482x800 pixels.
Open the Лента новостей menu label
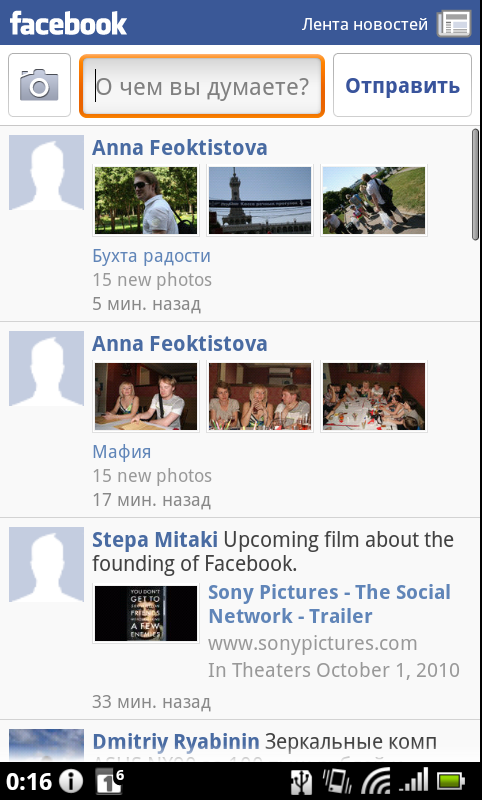click(x=365, y=24)
